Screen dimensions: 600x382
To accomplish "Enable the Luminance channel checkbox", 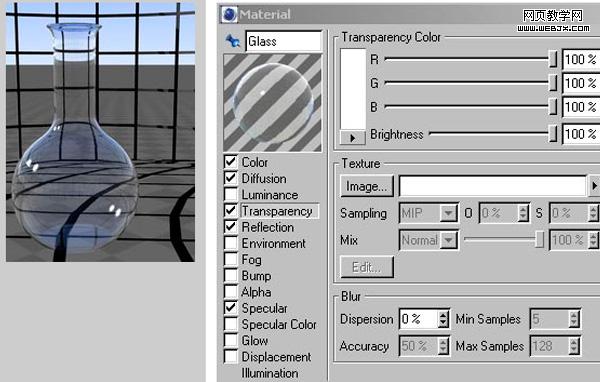I will pos(230,194).
